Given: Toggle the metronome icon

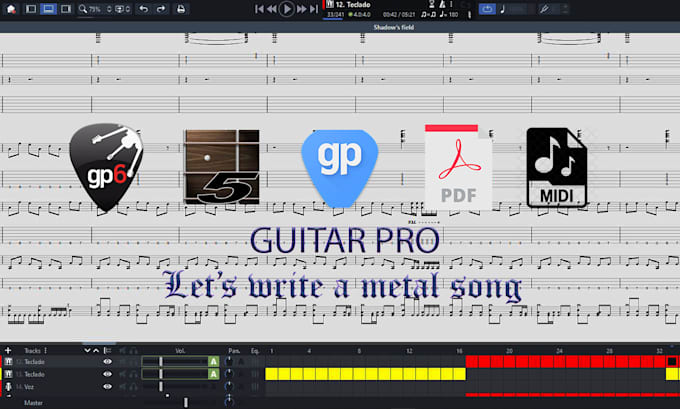Looking at the screenshot, I should coord(442,4).
